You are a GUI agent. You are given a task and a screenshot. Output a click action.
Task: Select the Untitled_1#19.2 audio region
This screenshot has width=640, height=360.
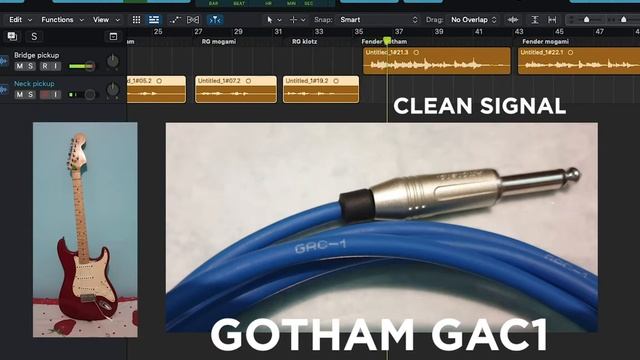pos(321,89)
